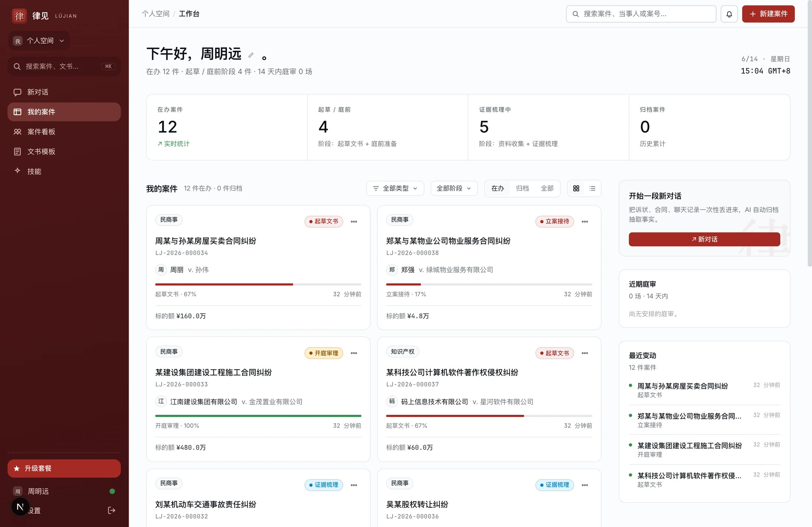Switch to list view
Screen dimensions: 812x527
pyautogui.click(x=592, y=188)
